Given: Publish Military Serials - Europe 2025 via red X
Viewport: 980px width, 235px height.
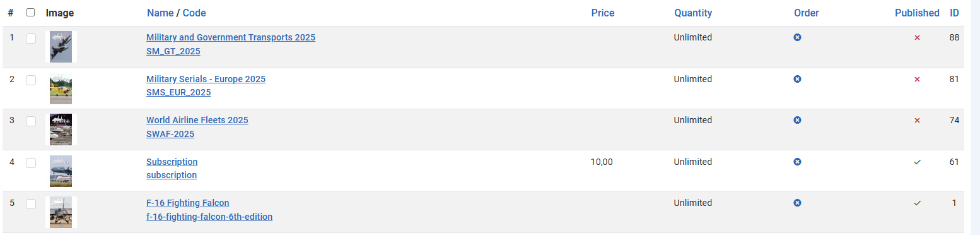Looking at the screenshot, I should [x=917, y=79].
